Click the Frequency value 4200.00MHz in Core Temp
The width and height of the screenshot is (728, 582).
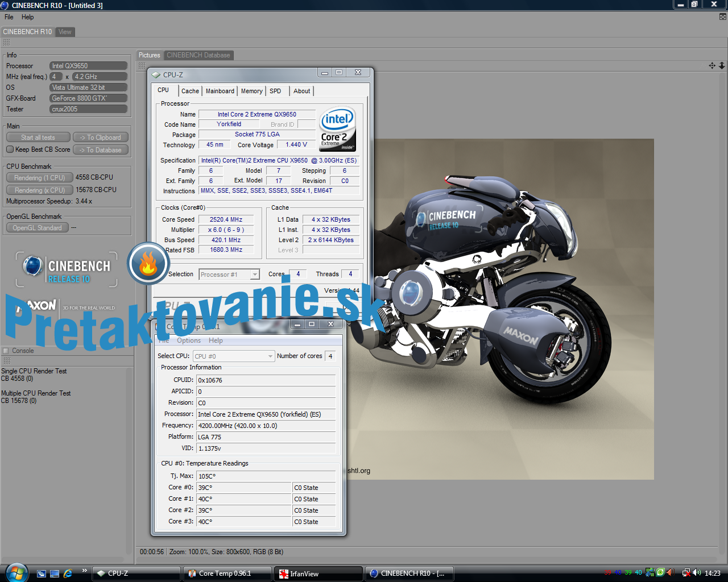point(266,426)
